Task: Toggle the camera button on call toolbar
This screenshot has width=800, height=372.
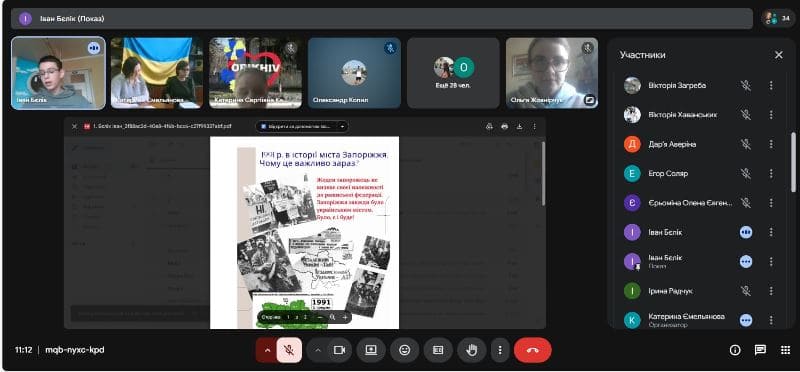Action: [339, 350]
